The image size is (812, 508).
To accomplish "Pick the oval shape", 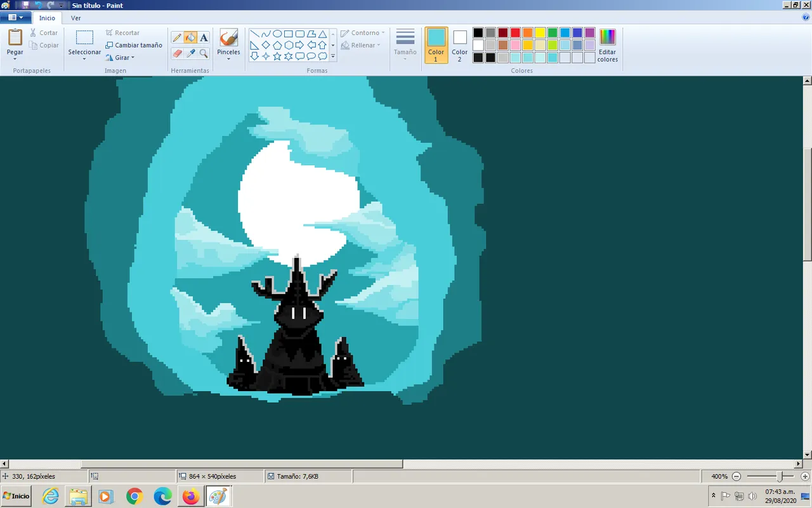I will pyautogui.click(x=277, y=34).
